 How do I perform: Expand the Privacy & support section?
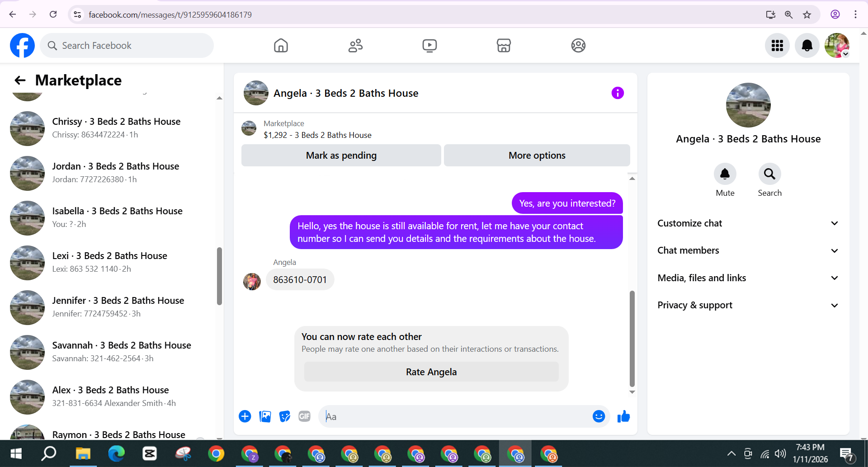tap(748, 305)
